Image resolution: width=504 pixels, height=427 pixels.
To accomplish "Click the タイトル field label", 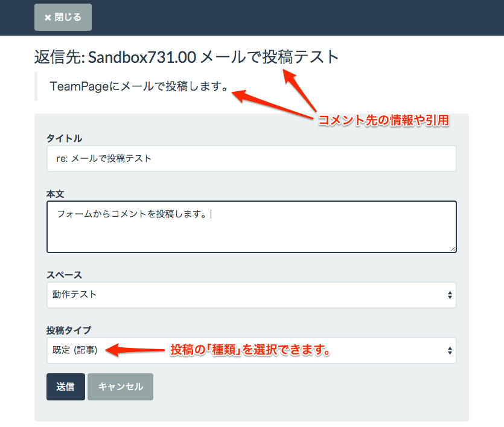I will pyautogui.click(x=64, y=139).
